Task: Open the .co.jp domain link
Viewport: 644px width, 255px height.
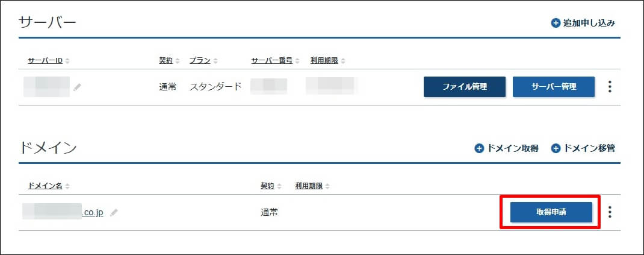Action: (x=63, y=213)
